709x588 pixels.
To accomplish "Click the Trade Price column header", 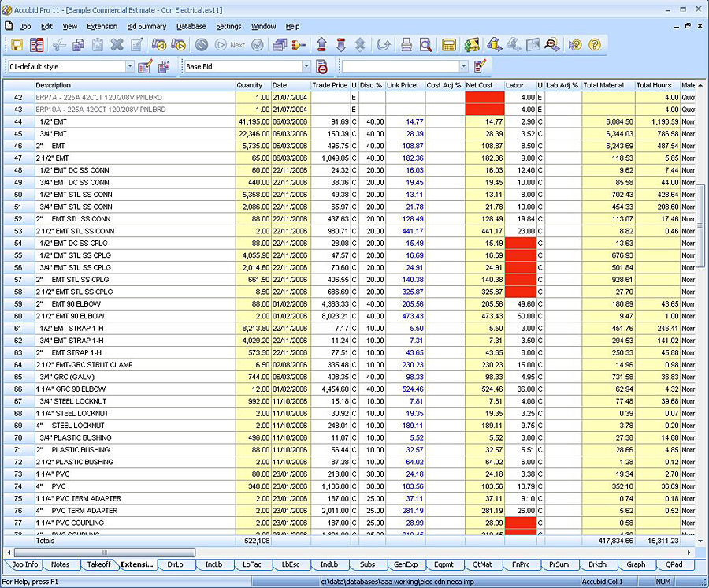I will click(329, 85).
